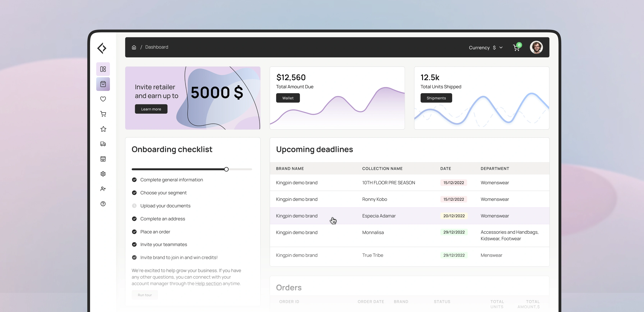Click the Ronny Kobo row 15/12/2022 date
Screen dimensions: 644x312
453,199
